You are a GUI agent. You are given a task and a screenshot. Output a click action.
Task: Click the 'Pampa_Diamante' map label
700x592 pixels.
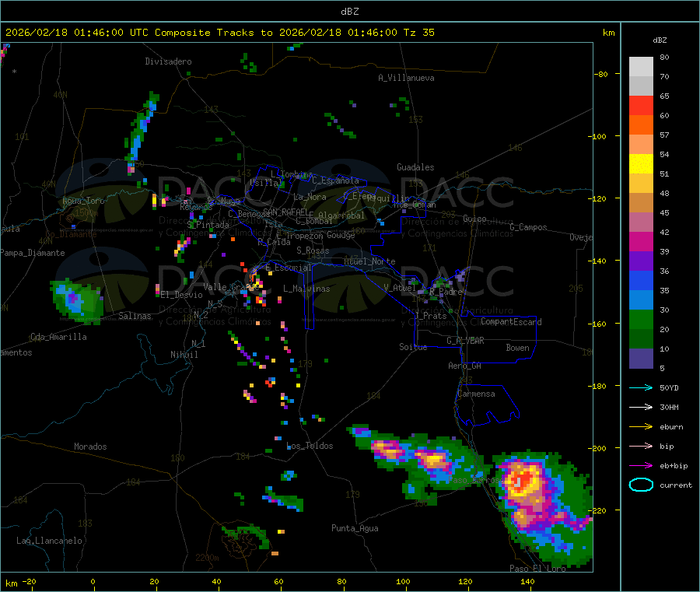pyautogui.click(x=33, y=253)
